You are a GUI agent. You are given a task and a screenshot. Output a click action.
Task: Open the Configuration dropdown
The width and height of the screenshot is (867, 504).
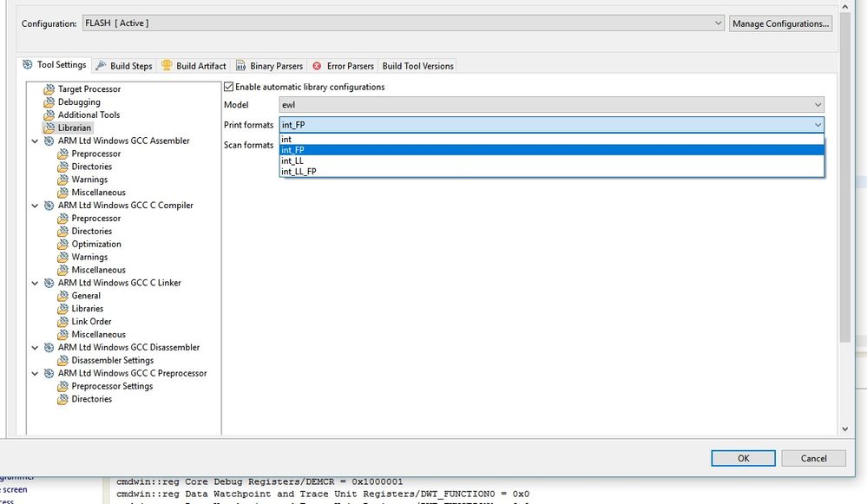[403, 23]
